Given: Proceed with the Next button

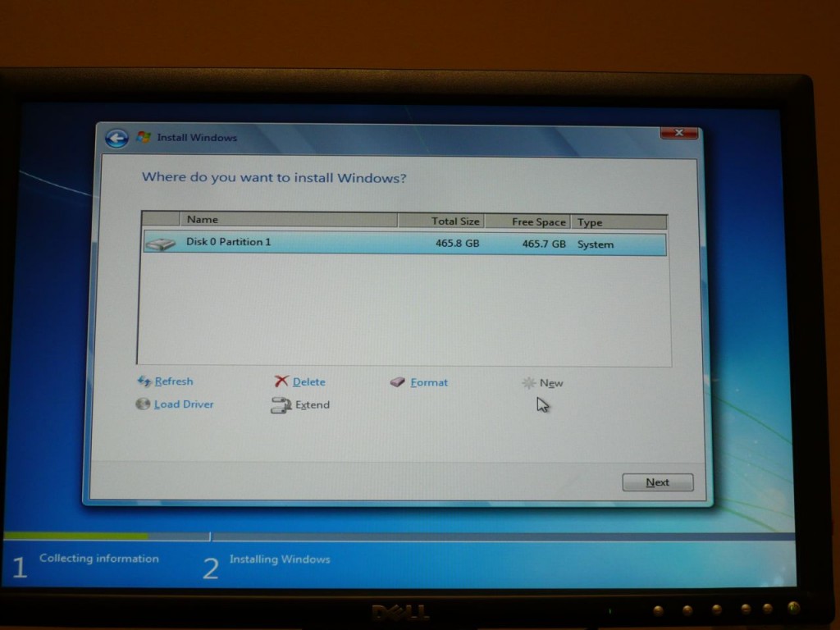Looking at the screenshot, I should (x=658, y=482).
